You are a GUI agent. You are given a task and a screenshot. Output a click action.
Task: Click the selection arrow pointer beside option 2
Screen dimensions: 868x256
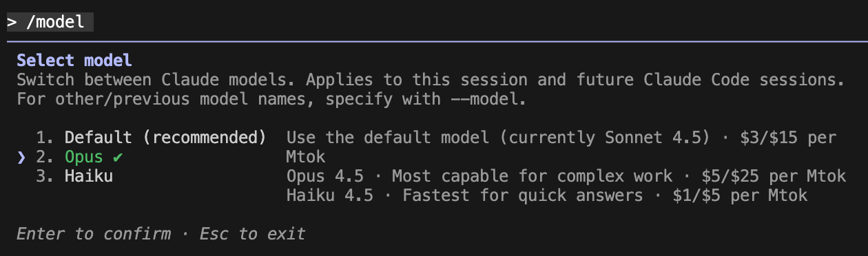click(x=21, y=158)
